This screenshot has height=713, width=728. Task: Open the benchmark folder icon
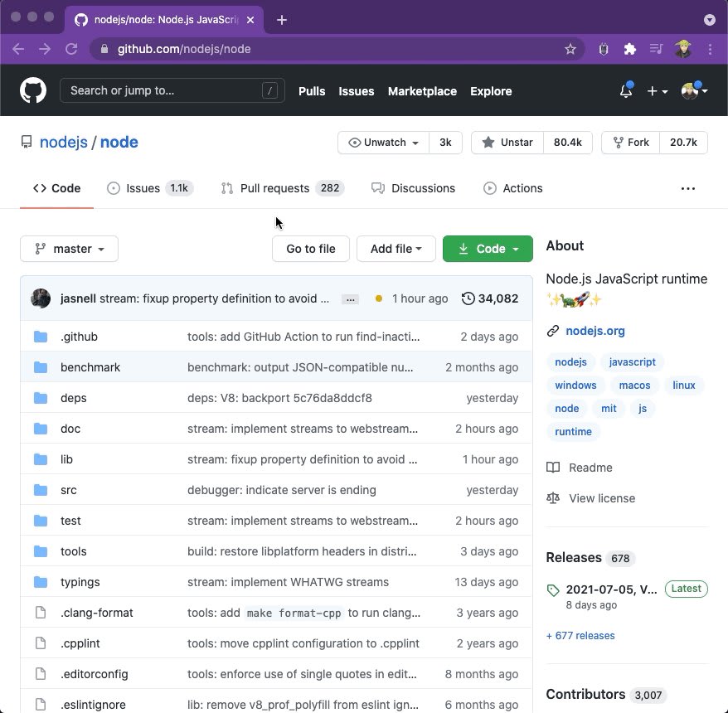coord(41,367)
